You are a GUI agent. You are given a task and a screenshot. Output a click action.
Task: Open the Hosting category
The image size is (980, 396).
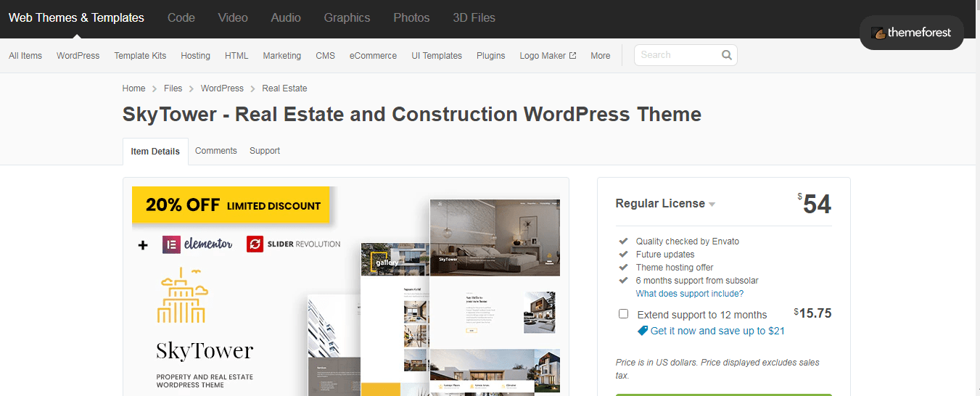(x=195, y=56)
